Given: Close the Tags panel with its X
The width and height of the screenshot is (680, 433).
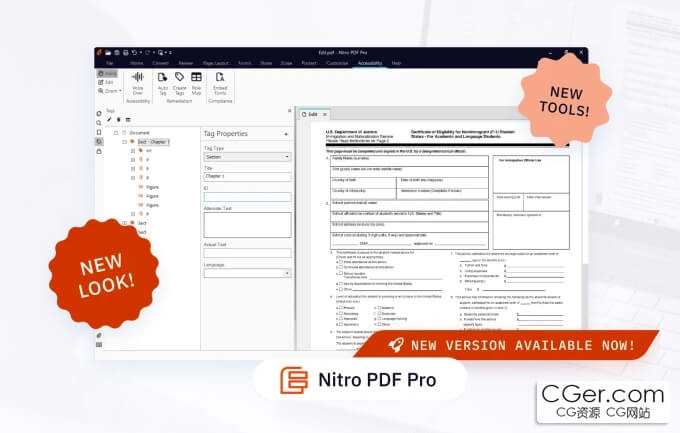Looking at the screenshot, I should (290, 111).
